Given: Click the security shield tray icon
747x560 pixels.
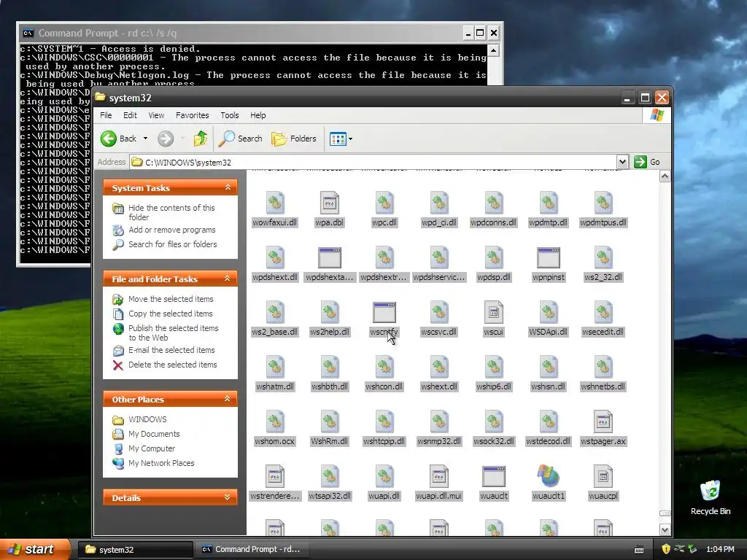Looking at the screenshot, I should click(x=666, y=549).
